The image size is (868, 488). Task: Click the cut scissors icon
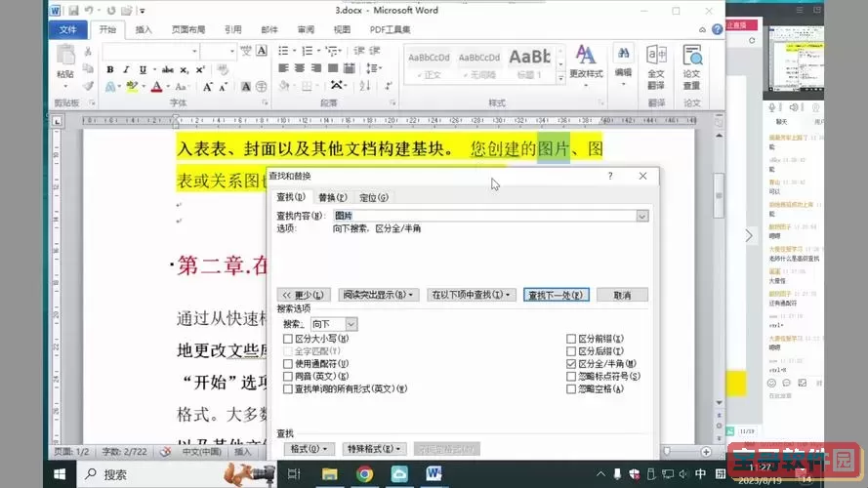click(88, 52)
